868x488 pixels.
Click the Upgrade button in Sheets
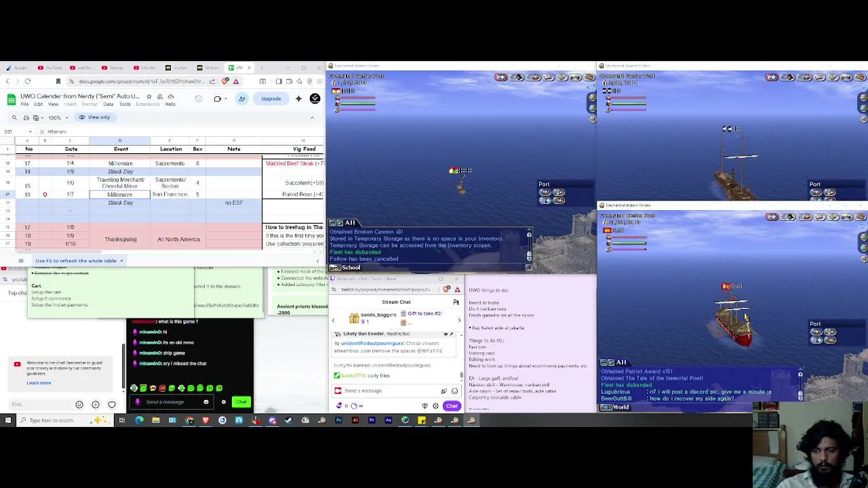click(x=271, y=99)
